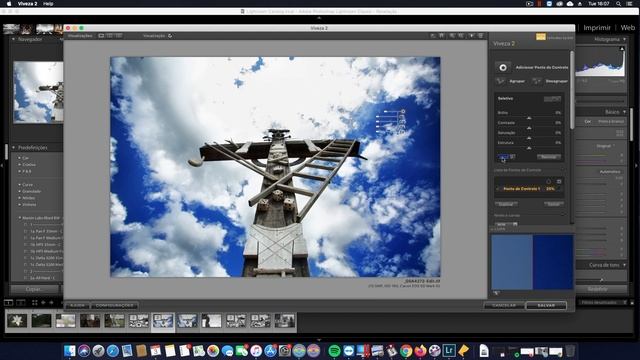Open App Store from the dock
640x360 pixels.
pos(270,351)
